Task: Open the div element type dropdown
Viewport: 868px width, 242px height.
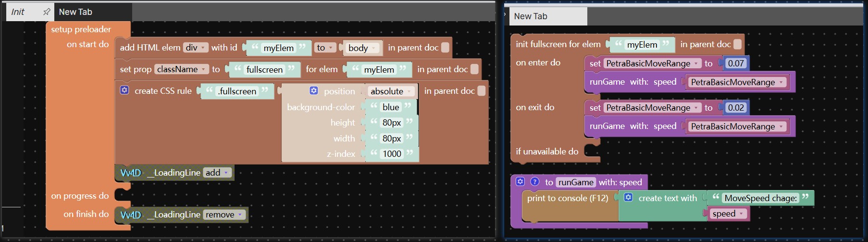Action: pos(196,48)
